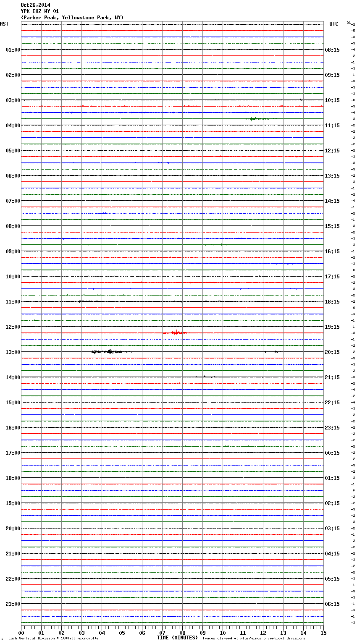Image resolution: width=357 pixels, height=644 pixels.
Task: Click the 08:15 UTC time label
Action: (332, 50)
